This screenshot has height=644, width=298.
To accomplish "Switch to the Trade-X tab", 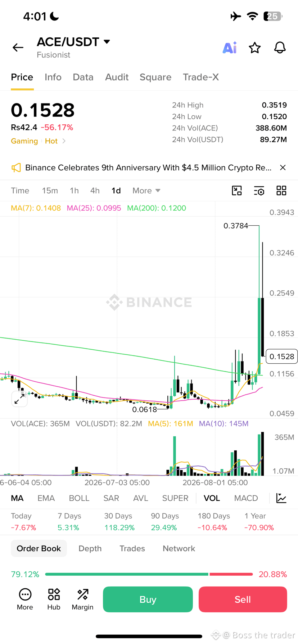I will pos(201,77).
